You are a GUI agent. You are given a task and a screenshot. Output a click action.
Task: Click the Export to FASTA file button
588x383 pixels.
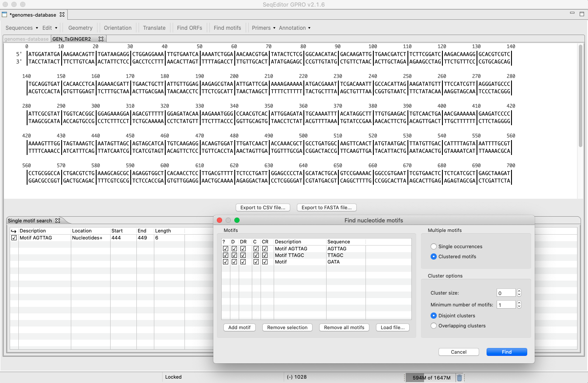[327, 207]
